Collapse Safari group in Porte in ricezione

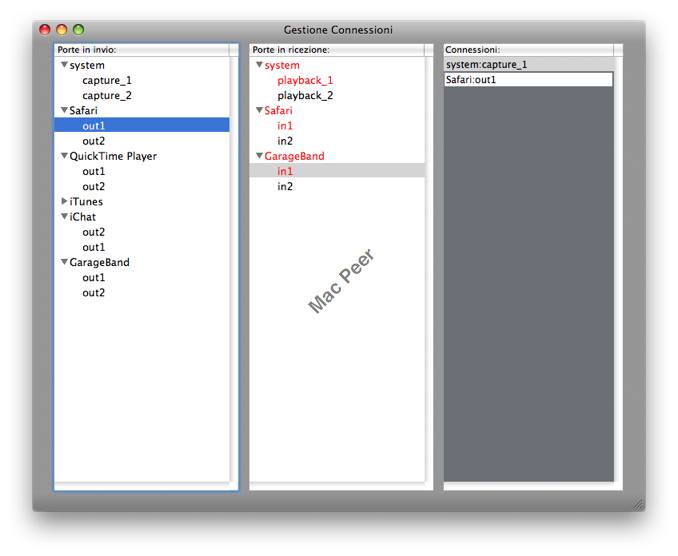(259, 110)
